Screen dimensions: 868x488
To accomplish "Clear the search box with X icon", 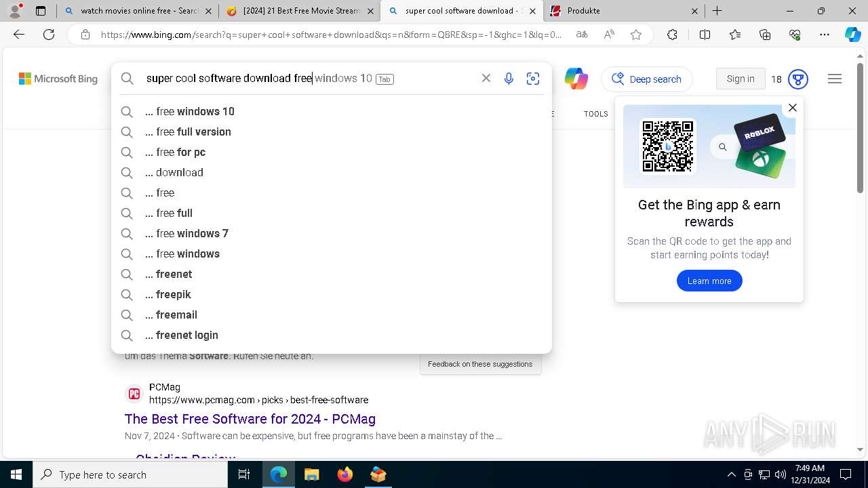I will tap(486, 79).
